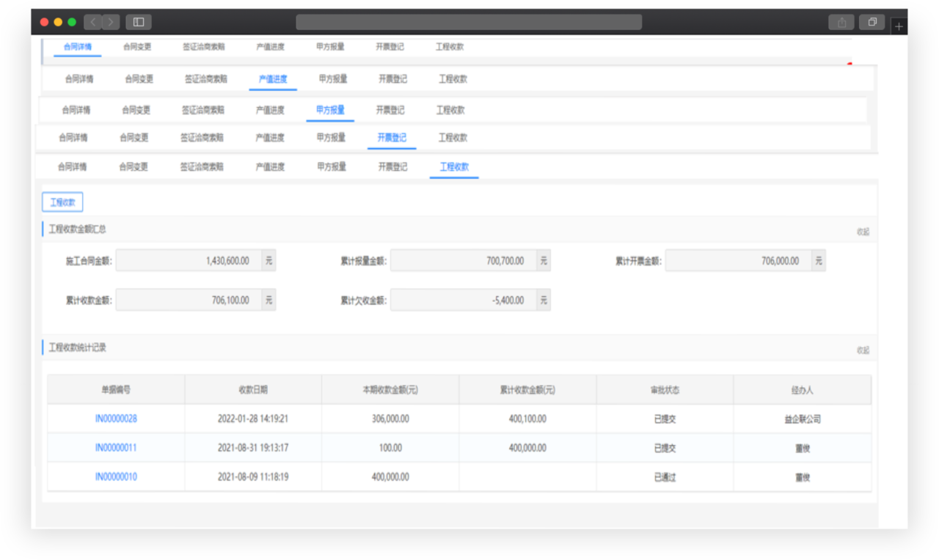The width and height of the screenshot is (939, 560).
Task: Open receipt record IN00000010
Action: (x=116, y=476)
